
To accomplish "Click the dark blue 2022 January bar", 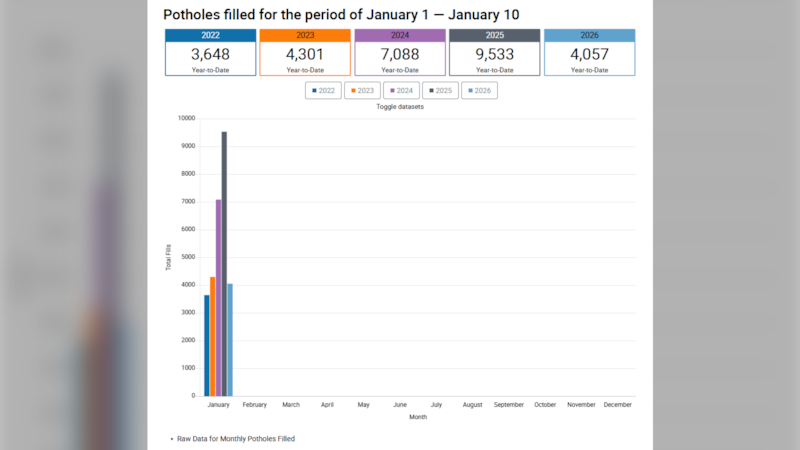I will click(207, 345).
